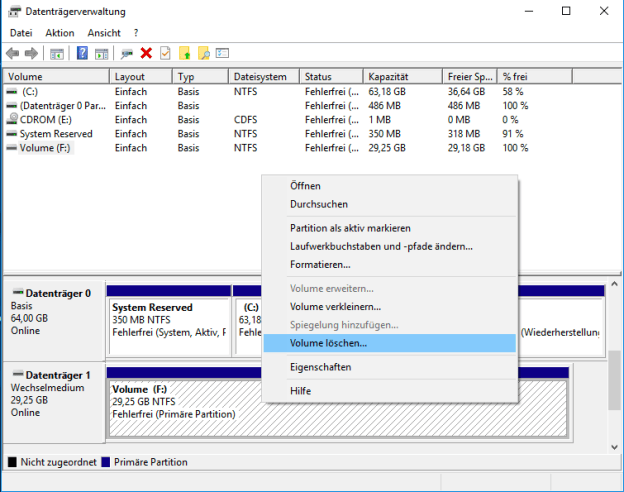The height and width of the screenshot is (492, 624).
Task: Click the properties checkmark sheet icon
Action: tap(165, 53)
